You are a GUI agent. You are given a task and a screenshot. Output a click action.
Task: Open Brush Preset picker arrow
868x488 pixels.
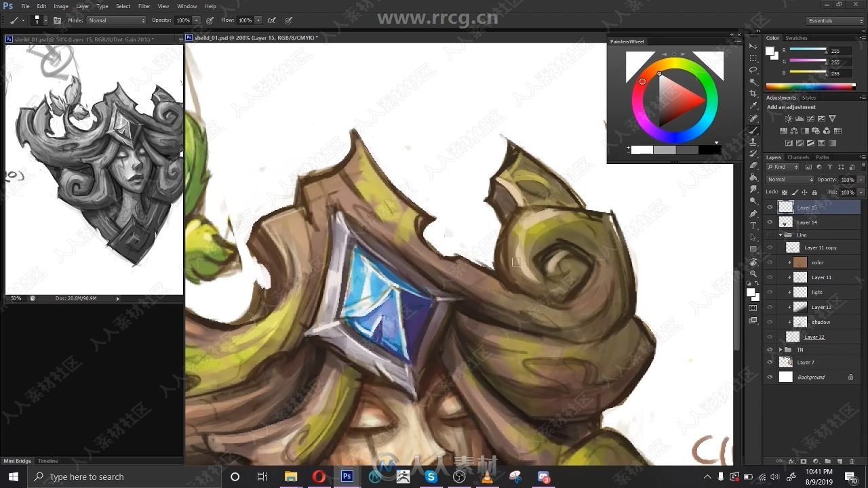(x=45, y=20)
